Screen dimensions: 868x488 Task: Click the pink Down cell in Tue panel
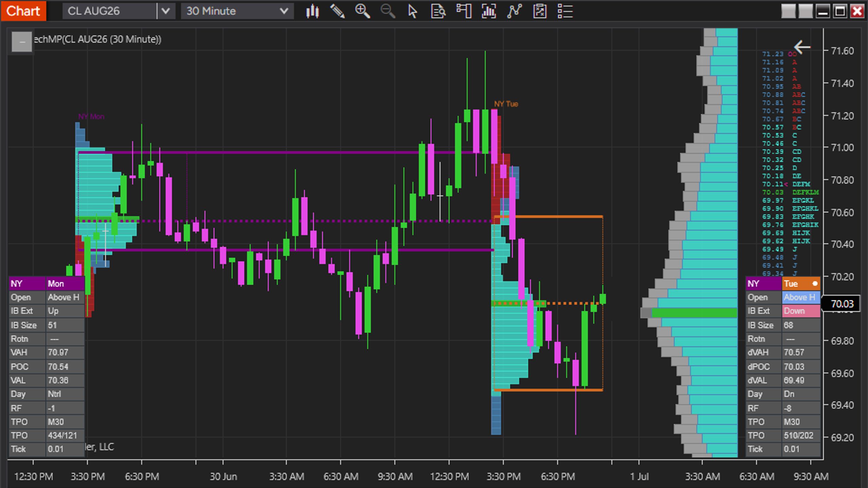(801, 311)
